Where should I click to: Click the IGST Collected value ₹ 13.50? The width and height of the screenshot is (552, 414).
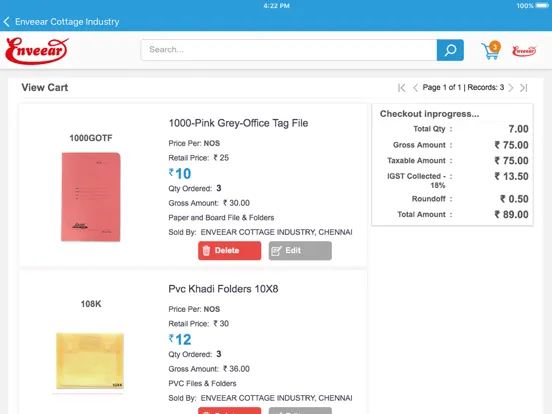pos(512,176)
